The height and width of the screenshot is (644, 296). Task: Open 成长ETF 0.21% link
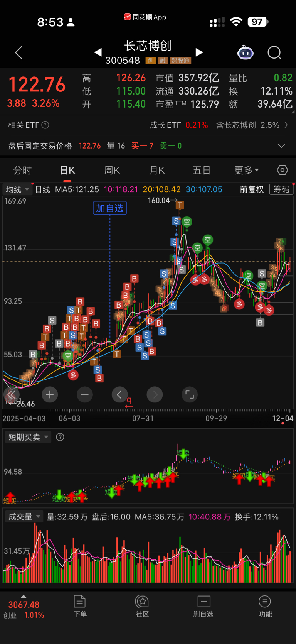tap(179, 125)
